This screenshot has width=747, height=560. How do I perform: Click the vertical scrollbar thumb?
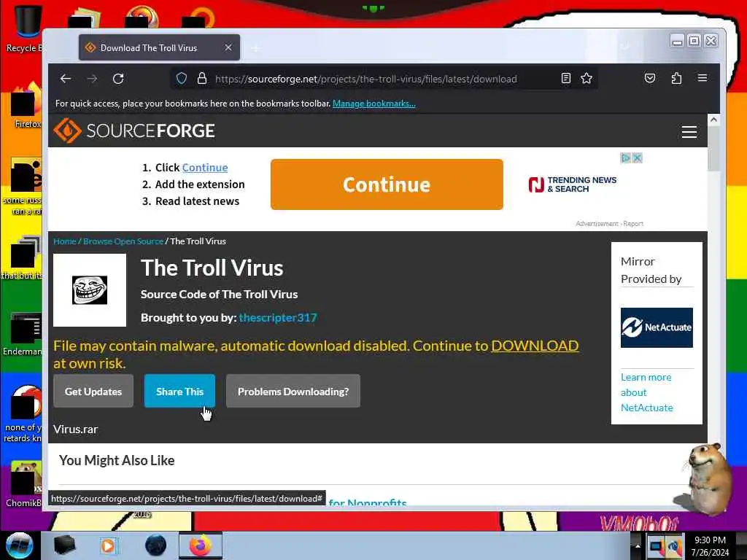(713, 149)
